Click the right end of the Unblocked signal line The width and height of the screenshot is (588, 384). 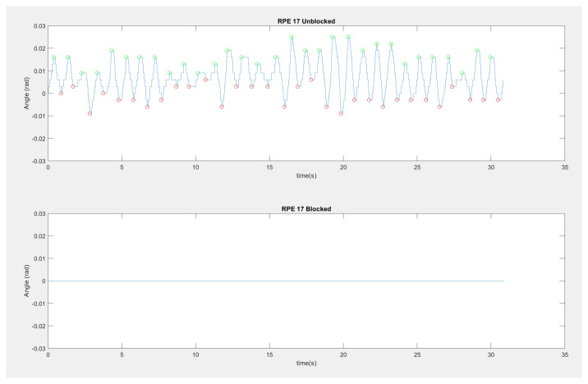tap(503, 80)
